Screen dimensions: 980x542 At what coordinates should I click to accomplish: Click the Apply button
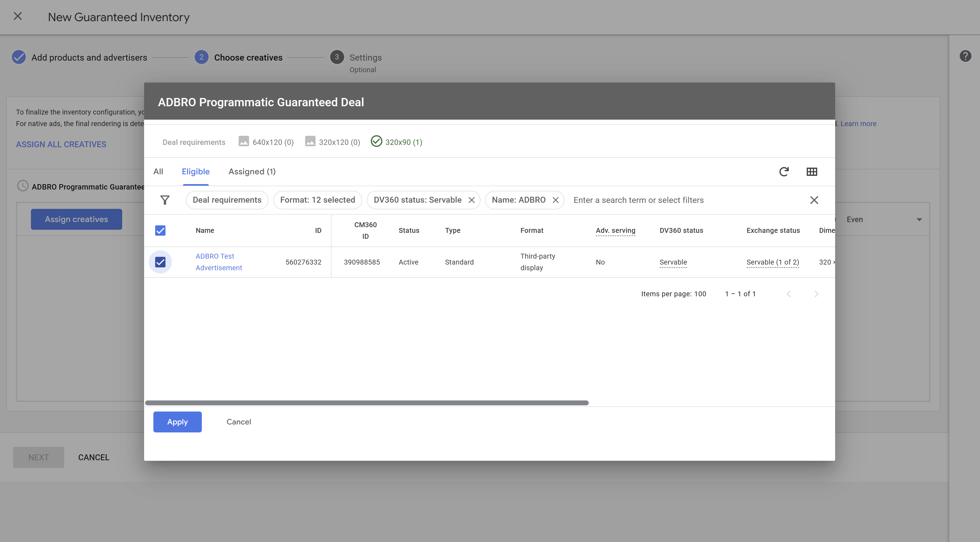coord(177,422)
